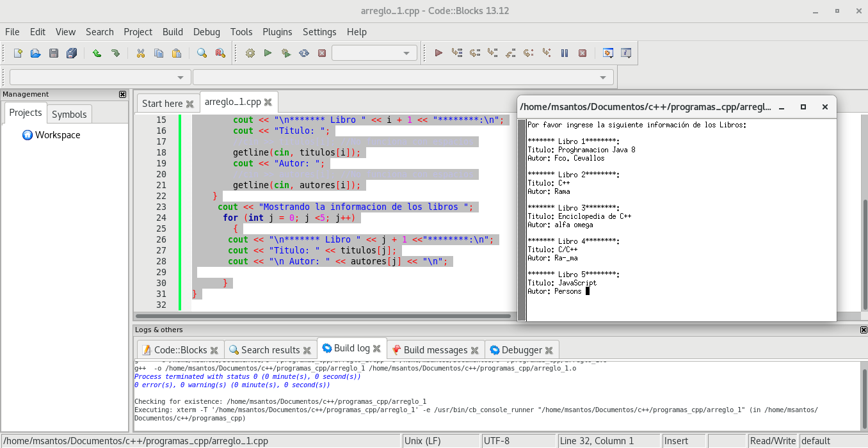
Task: Click the Cut scissors icon
Action: point(140,53)
